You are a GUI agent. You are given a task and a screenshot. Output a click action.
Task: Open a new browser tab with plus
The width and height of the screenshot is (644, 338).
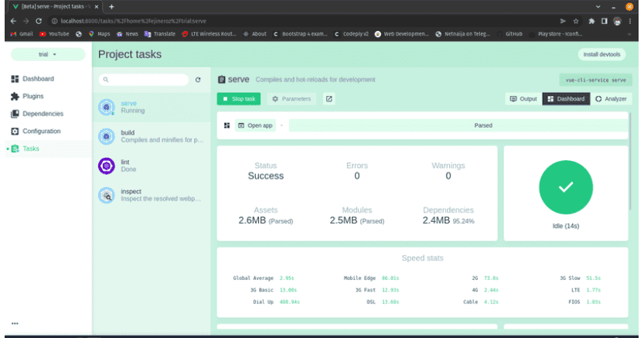pos(111,6)
